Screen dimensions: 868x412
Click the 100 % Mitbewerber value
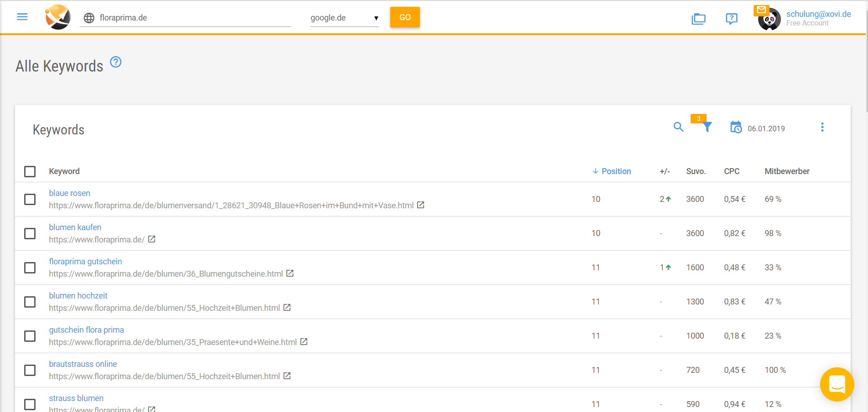pos(775,370)
